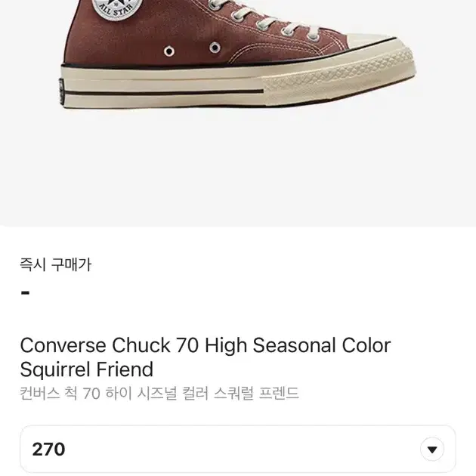Click the Seasonal Color text in title
Viewport: 476px width, 476px height.
pos(322,345)
